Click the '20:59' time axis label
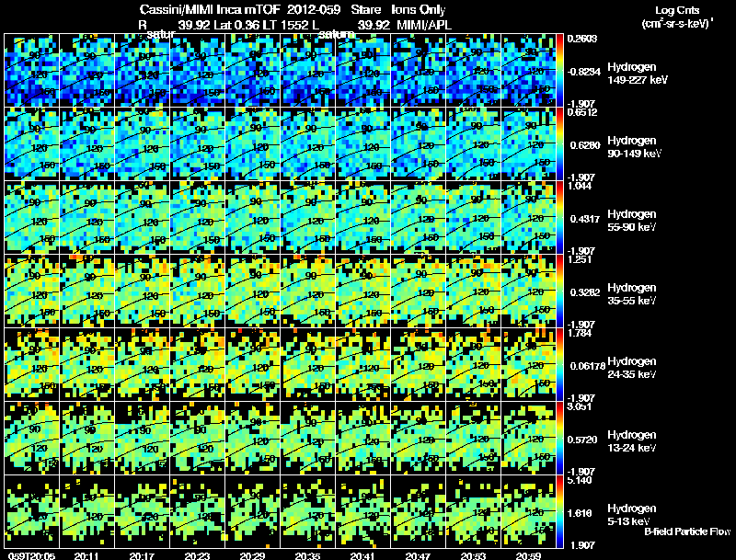This screenshot has height=560, width=736. (528, 555)
